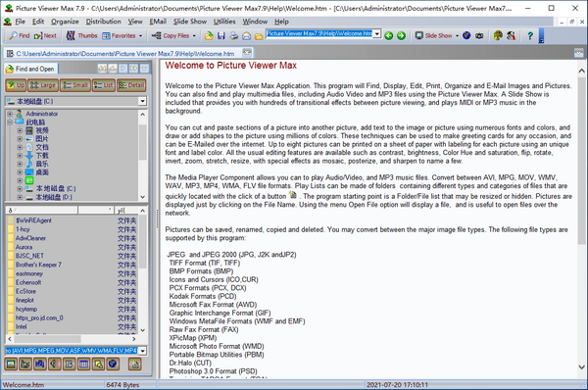Click the help page vertical scrollbar

(581, 219)
